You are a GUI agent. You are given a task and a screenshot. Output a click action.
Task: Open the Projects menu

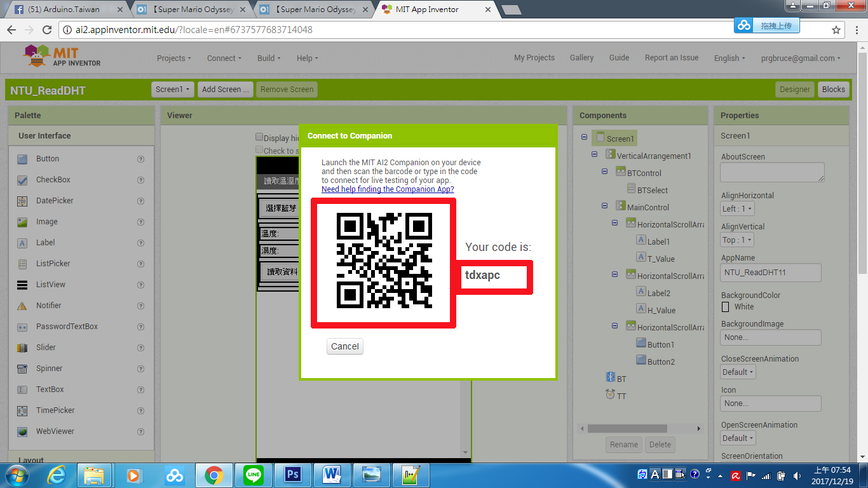(x=174, y=58)
